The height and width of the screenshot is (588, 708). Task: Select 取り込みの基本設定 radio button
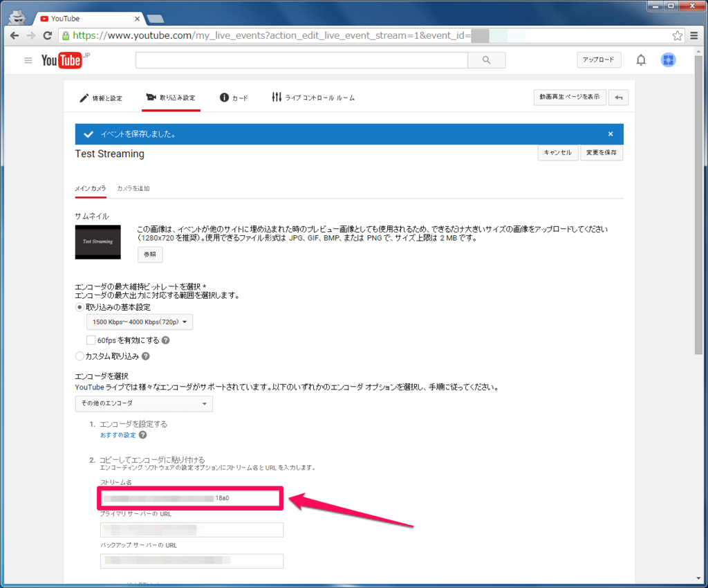pyautogui.click(x=80, y=307)
